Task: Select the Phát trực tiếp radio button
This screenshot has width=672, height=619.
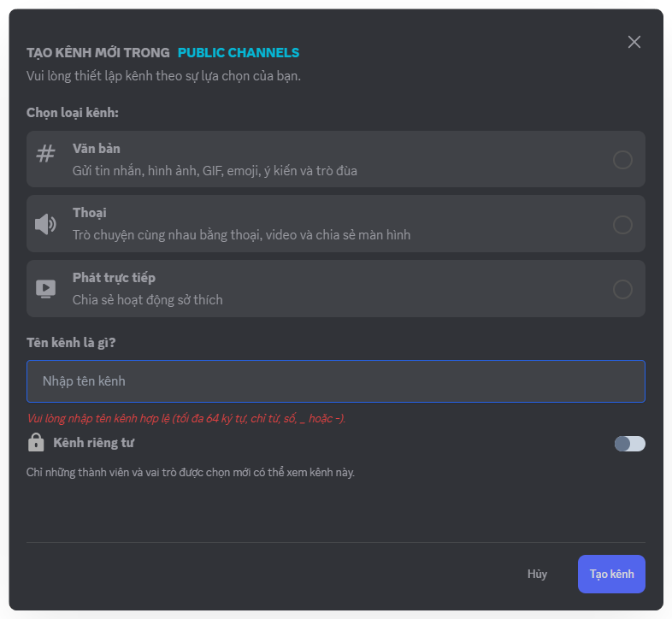Action: (x=622, y=290)
